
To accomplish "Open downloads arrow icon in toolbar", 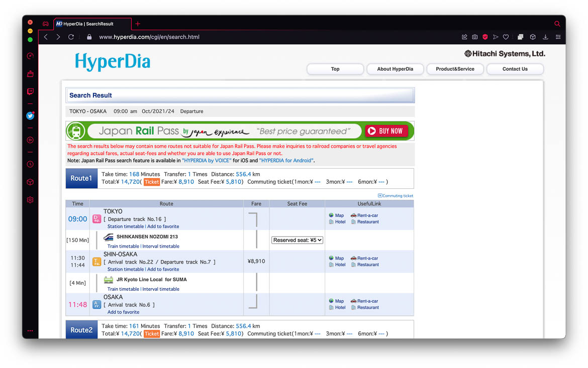I will pyautogui.click(x=546, y=37).
